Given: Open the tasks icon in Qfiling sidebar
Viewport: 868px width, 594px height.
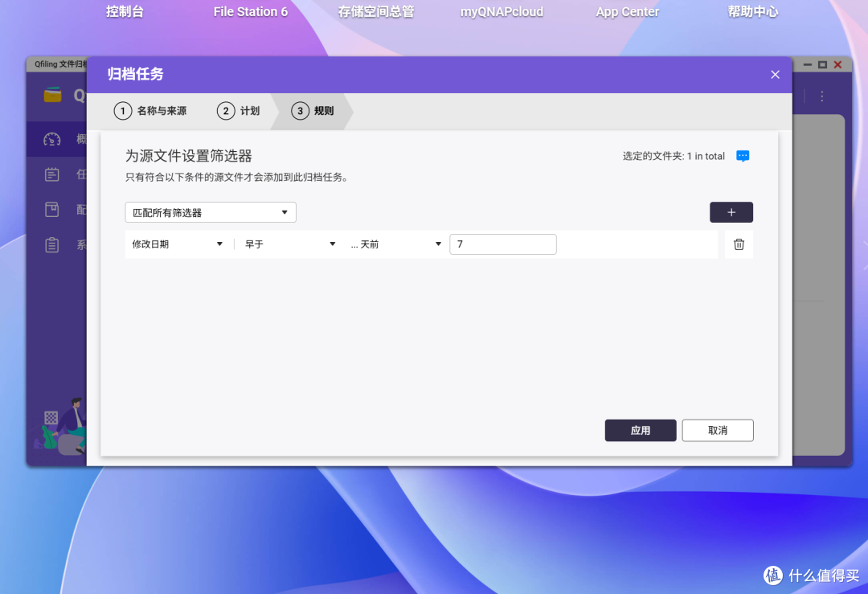Looking at the screenshot, I should [52, 174].
